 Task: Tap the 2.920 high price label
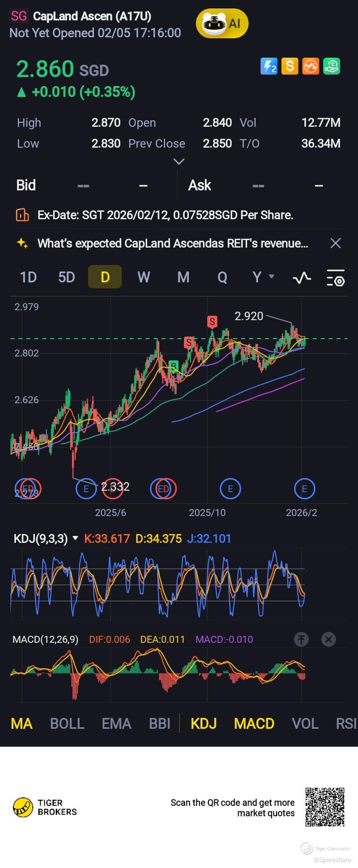tap(249, 316)
